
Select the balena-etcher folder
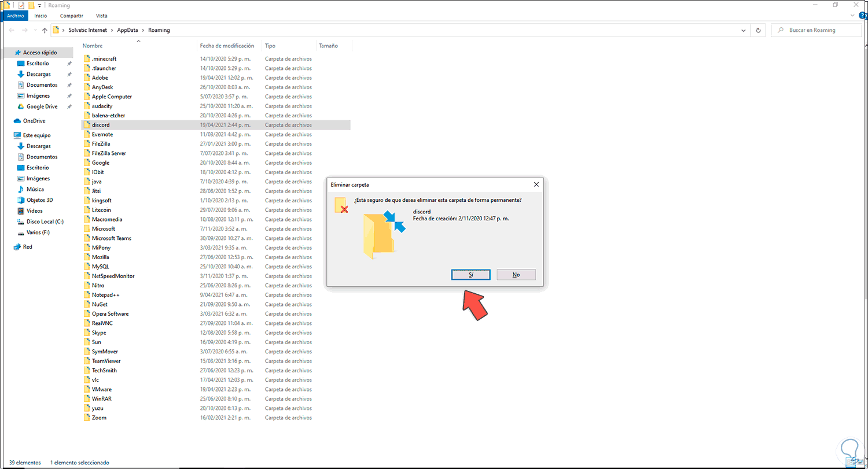click(x=216, y=116)
